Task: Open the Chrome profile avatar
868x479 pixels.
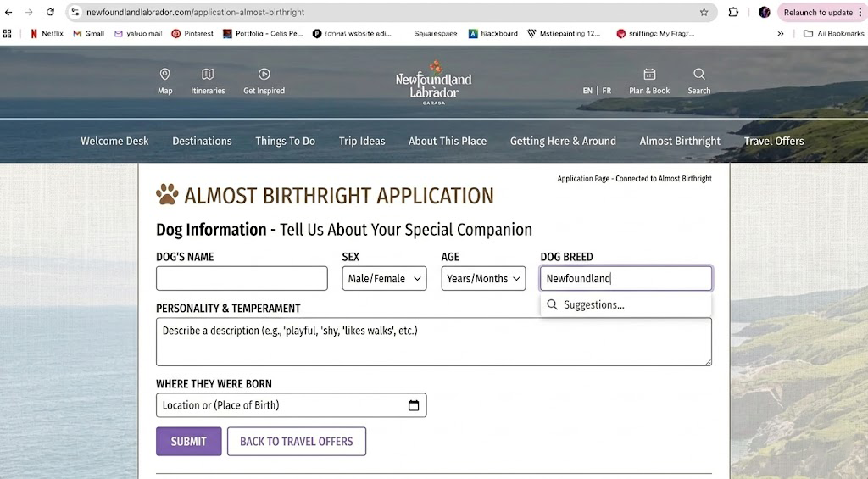Action: (x=765, y=12)
